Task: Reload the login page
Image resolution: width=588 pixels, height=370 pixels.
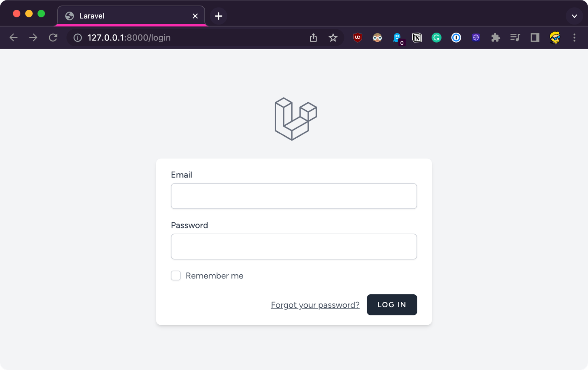Action: coord(53,37)
